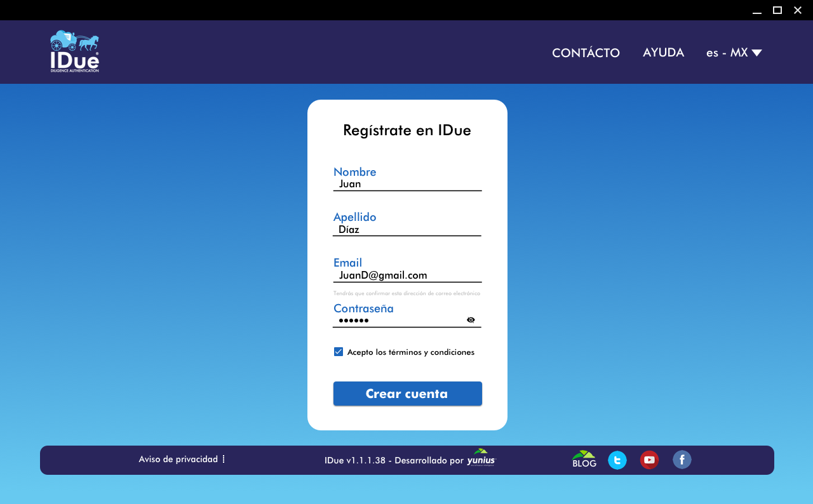Open the YouTube icon in footer

coord(649,460)
